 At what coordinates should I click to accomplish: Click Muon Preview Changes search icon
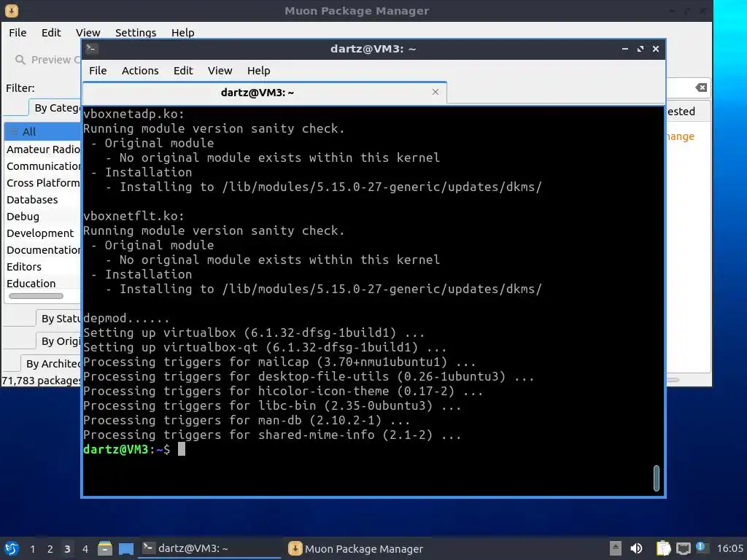[x=20, y=60]
